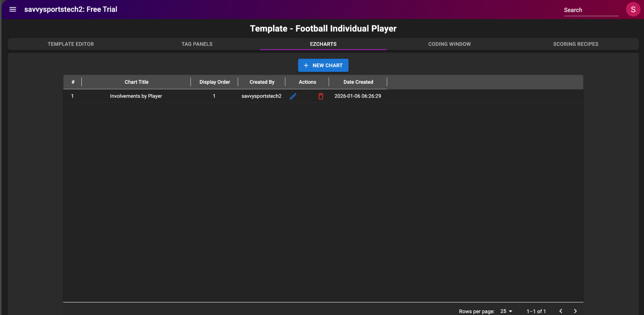Switch to the Coding Window tab
The image size is (644, 315).
coord(449,44)
